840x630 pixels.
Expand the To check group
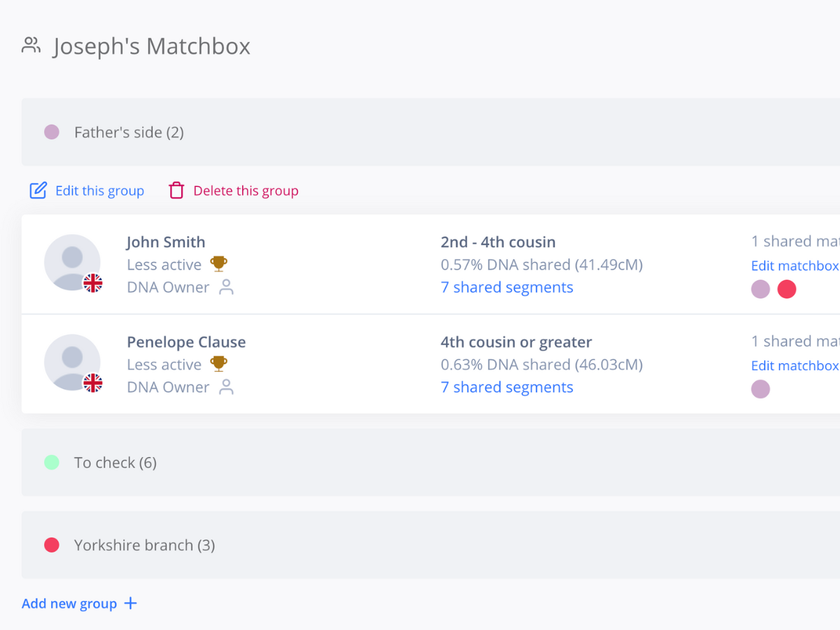(x=115, y=462)
